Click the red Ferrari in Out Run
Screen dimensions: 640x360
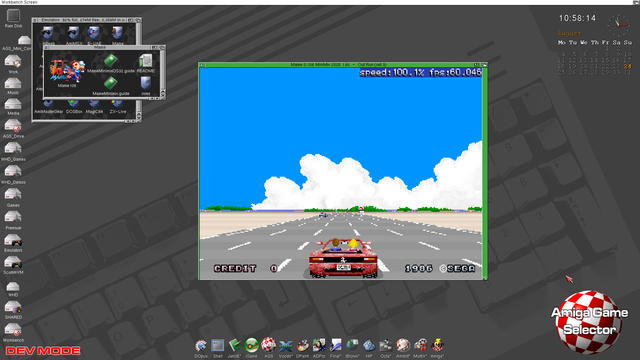343,258
